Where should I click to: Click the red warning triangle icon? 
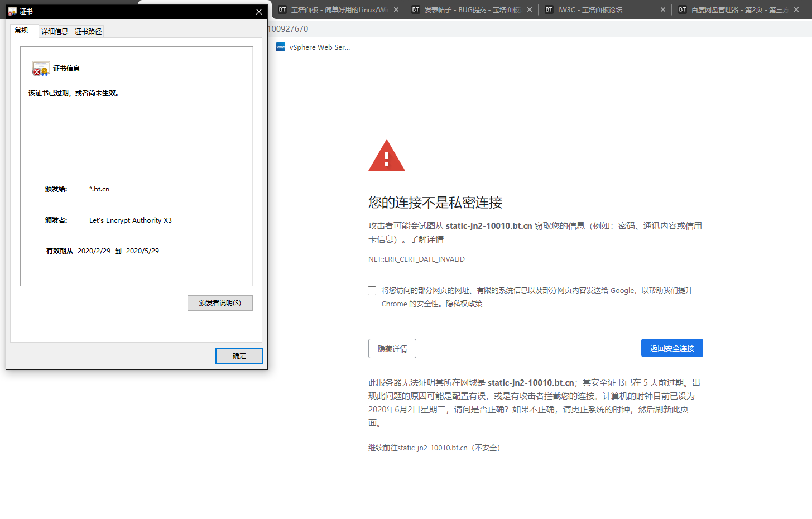[x=387, y=155]
